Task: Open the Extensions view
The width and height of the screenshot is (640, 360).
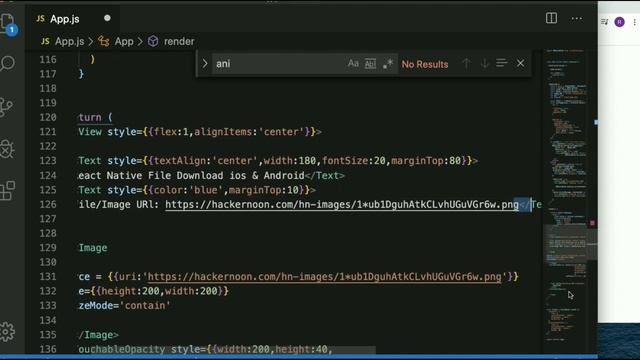Action: [x=7, y=191]
